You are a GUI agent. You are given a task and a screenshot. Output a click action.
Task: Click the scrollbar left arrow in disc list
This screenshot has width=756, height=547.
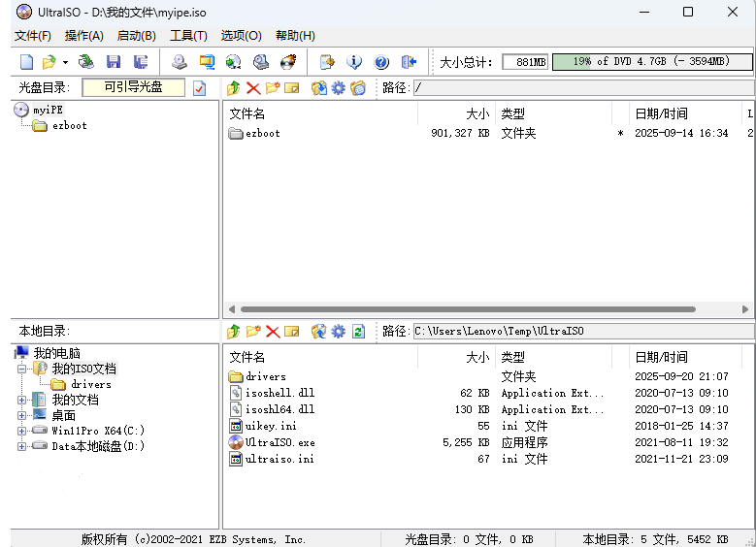[x=232, y=309]
